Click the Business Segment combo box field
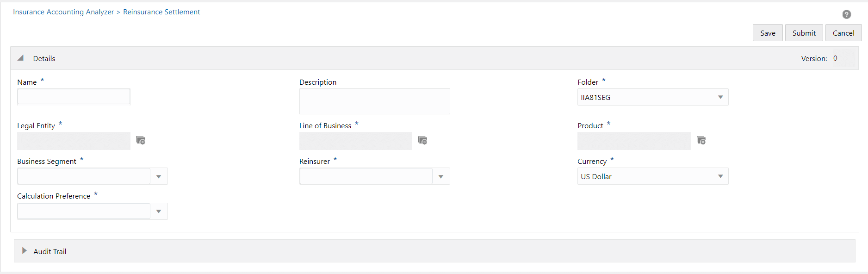Image resolution: width=868 pixels, height=274 pixels. (84, 176)
